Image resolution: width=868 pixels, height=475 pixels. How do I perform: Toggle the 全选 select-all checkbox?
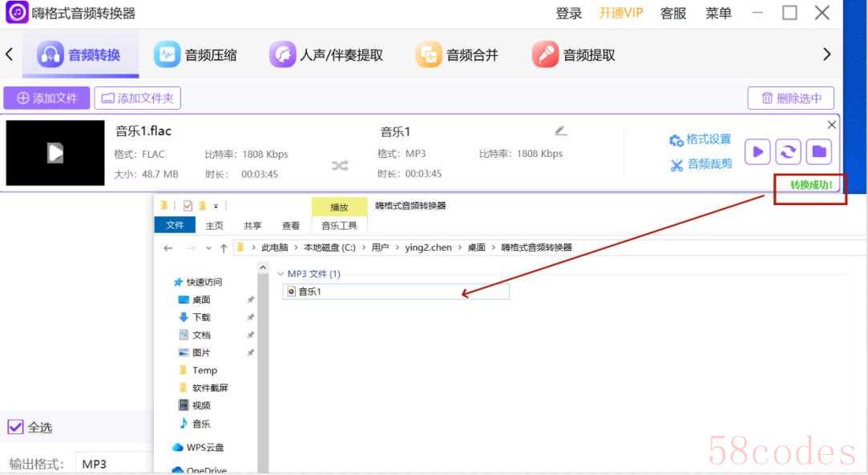[15, 427]
